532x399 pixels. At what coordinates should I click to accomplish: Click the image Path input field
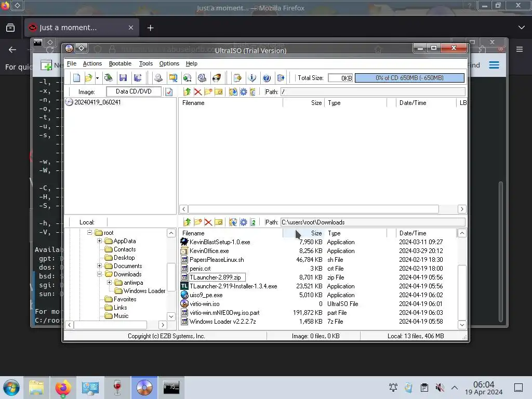coord(373,91)
